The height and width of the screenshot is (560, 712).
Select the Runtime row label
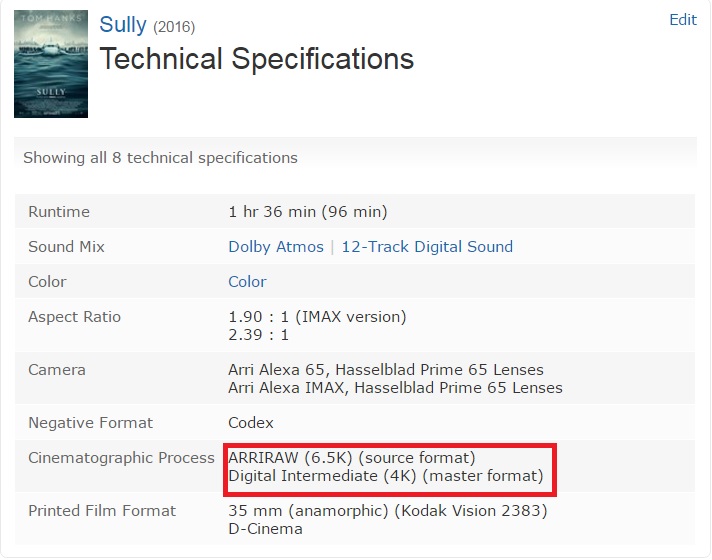coord(59,212)
